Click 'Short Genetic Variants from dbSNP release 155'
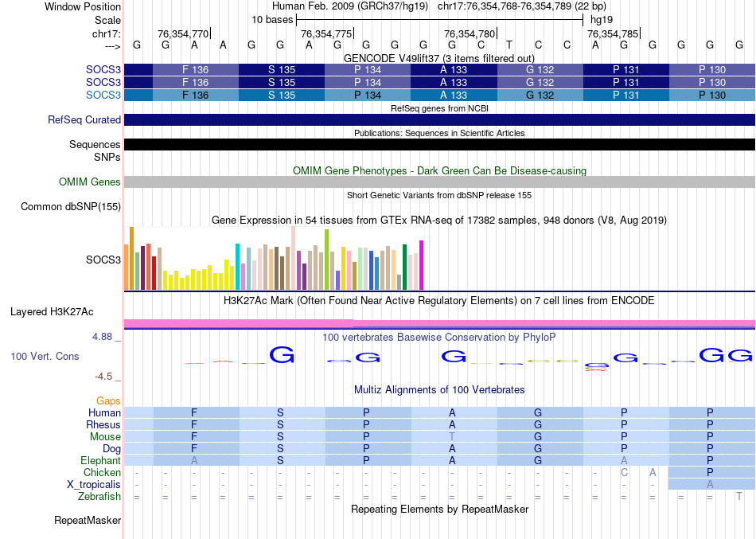The width and height of the screenshot is (756, 539). click(439, 195)
